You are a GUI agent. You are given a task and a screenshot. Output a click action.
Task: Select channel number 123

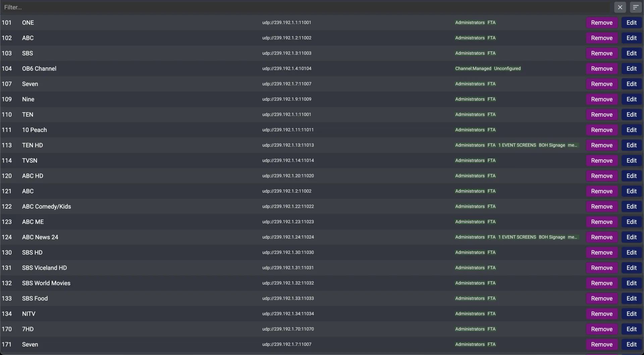click(x=7, y=222)
